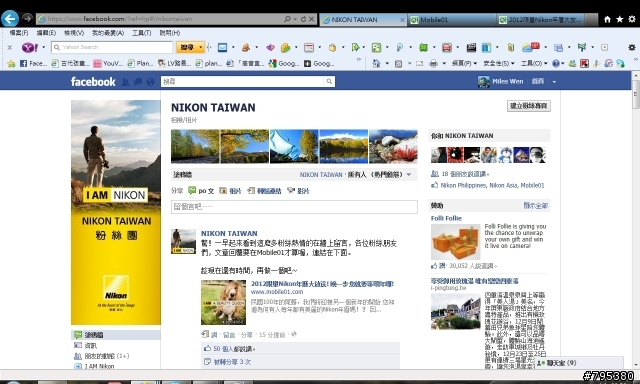Open the Facebook account dropdown arrow

tap(554, 82)
